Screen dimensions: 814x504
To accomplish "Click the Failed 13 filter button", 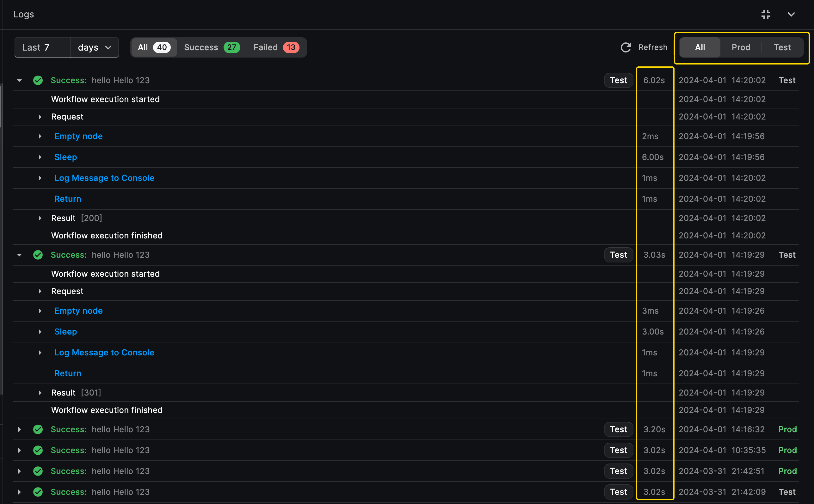I will click(276, 47).
